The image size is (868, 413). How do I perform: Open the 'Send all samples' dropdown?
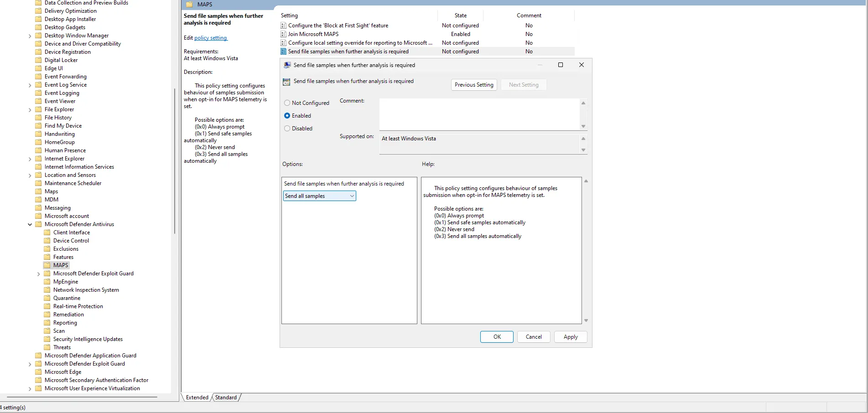(319, 196)
